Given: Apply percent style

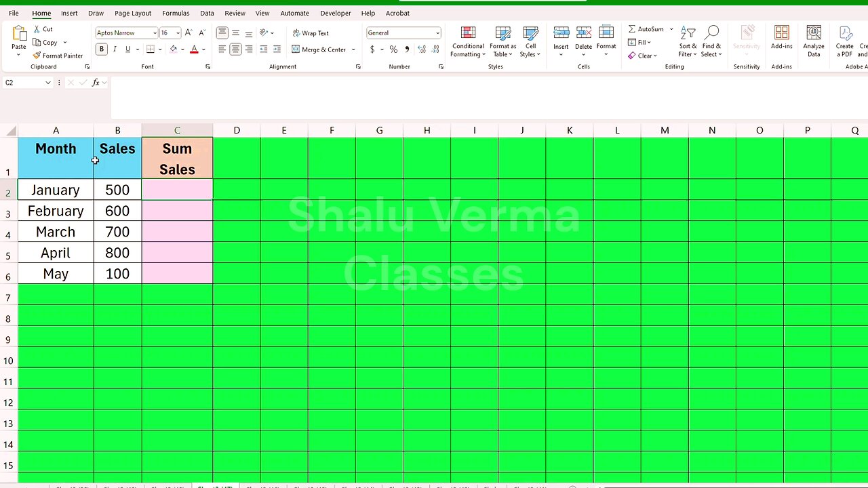Looking at the screenshot, I should (393, 49).
